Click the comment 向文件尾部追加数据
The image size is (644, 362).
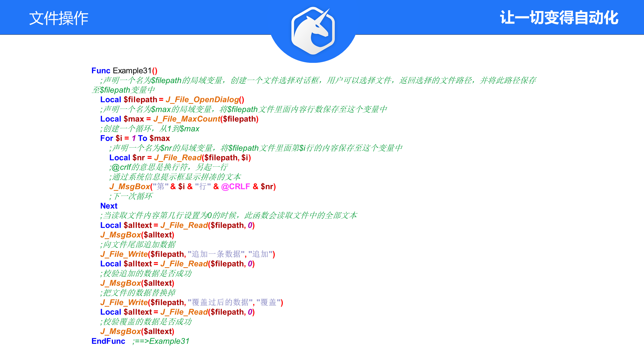[x=138, y=244]
